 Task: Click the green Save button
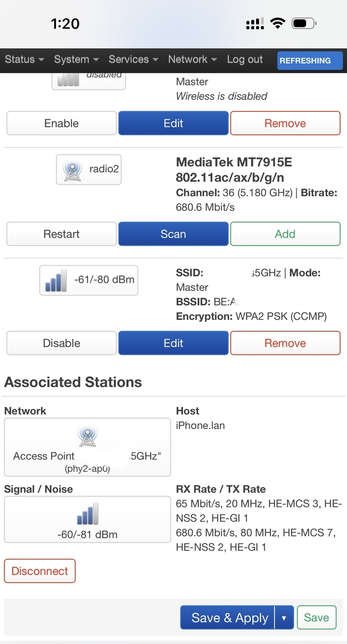(316, 617)
